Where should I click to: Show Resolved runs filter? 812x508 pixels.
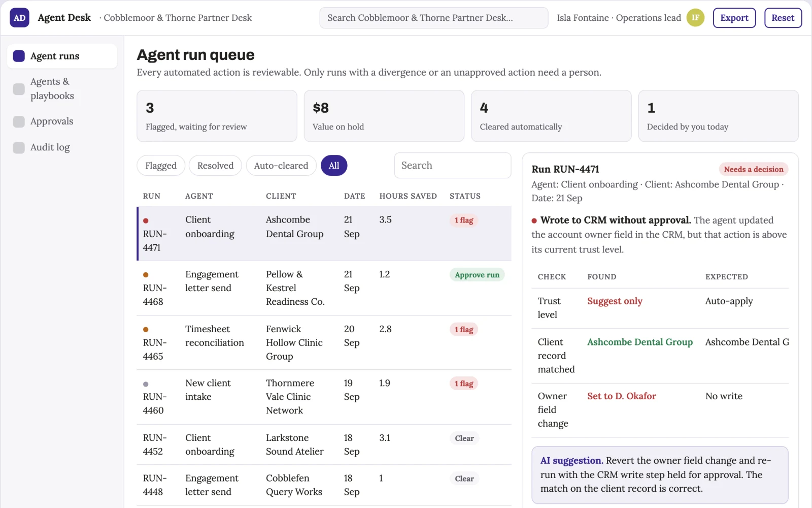[215, 166]
